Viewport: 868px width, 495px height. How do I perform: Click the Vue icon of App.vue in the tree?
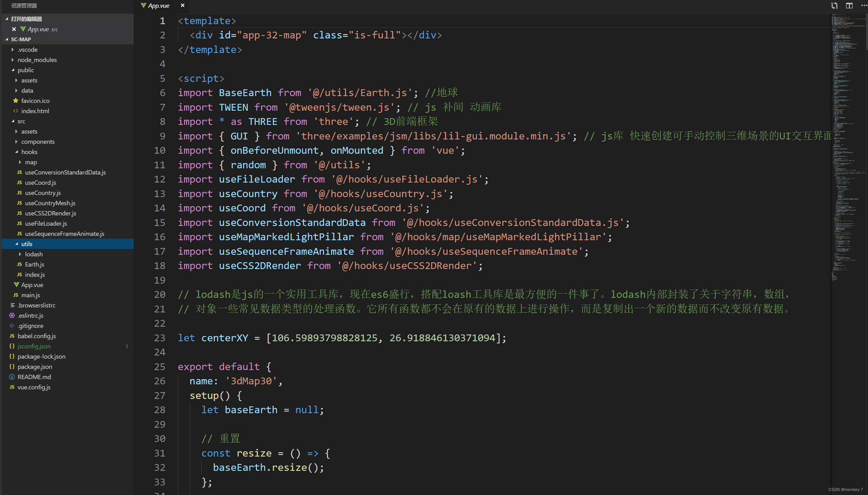(16, 285)
